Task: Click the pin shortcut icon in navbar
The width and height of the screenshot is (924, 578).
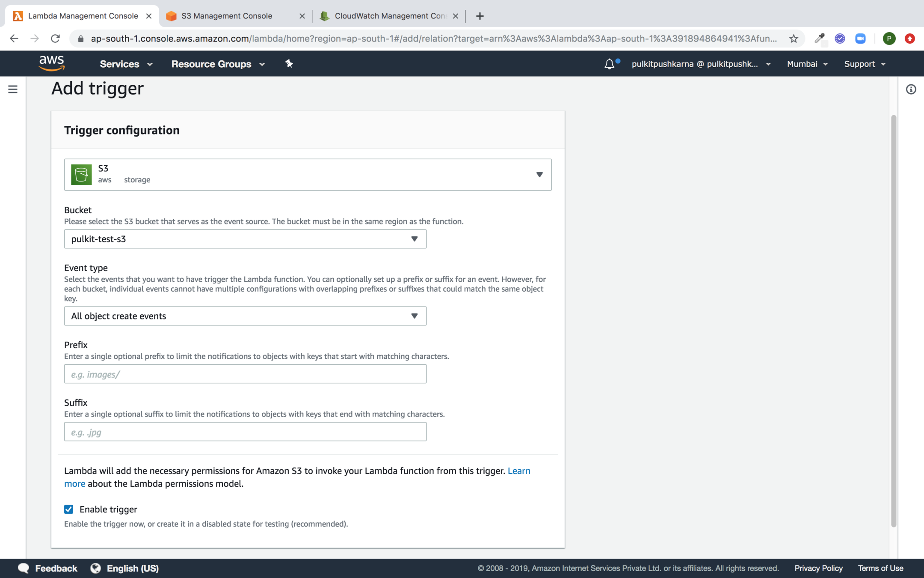Action: point(289,64)
